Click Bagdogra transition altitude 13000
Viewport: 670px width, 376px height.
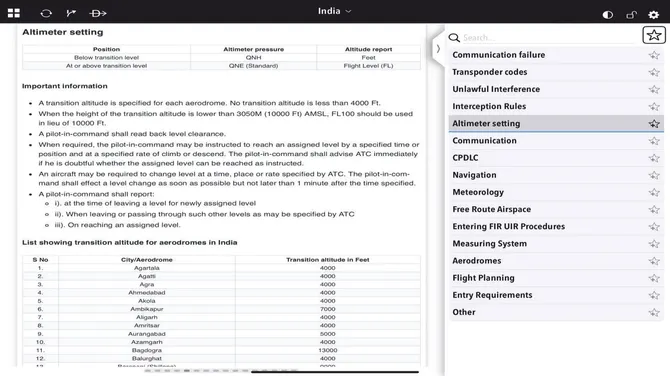coord(328,350)
